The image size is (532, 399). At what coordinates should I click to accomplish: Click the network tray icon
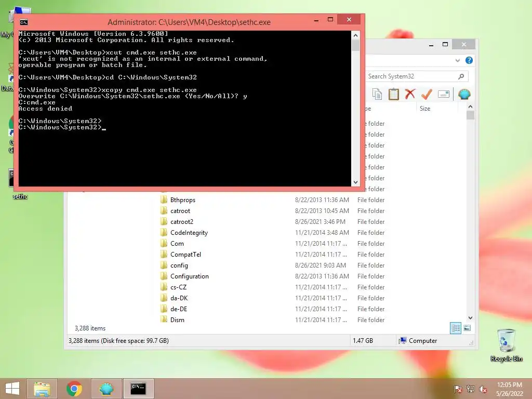click(x=470, y=389)
